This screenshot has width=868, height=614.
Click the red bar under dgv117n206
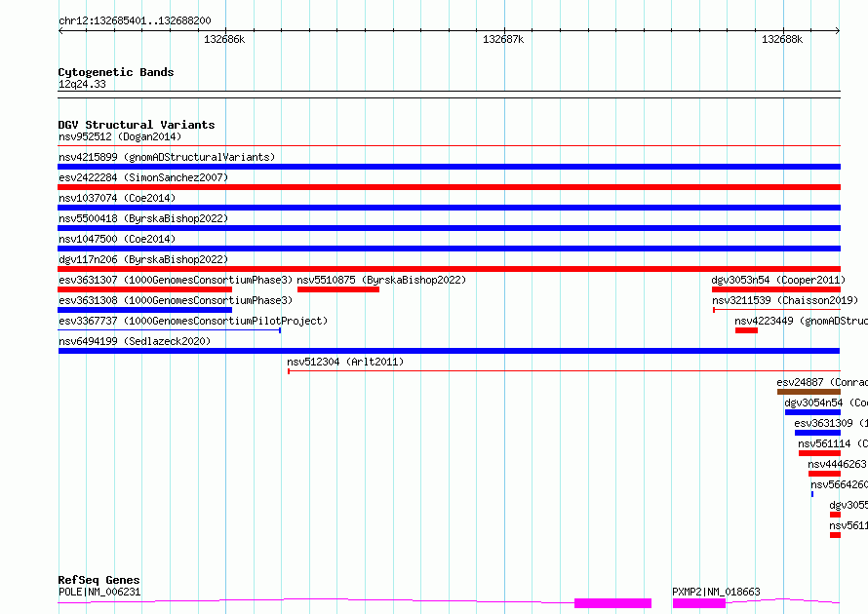(x=449, y=269)
